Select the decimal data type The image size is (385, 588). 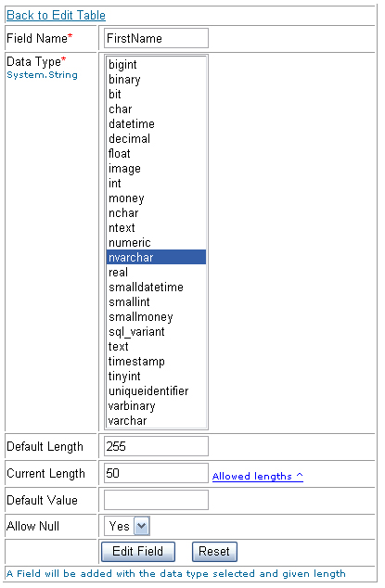[156, 139]
